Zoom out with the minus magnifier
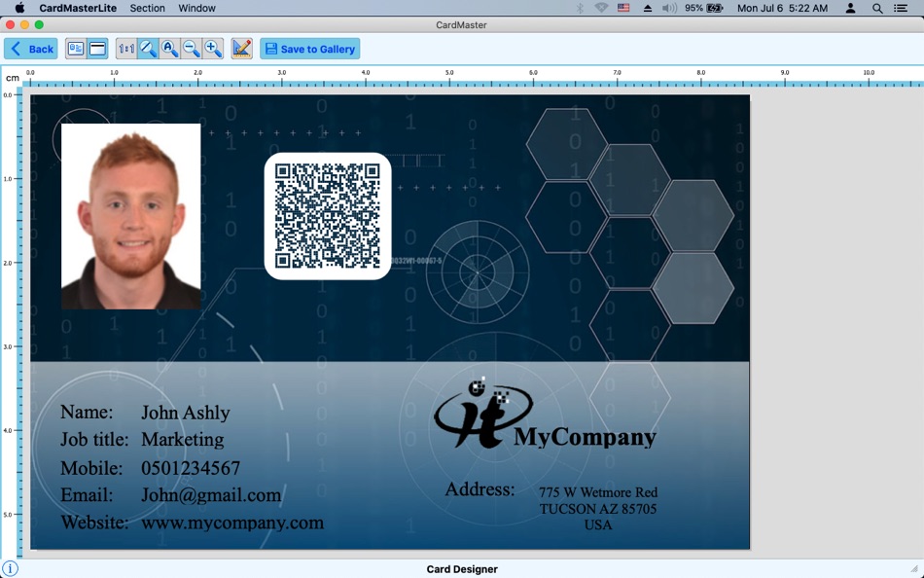 (192, 49)
